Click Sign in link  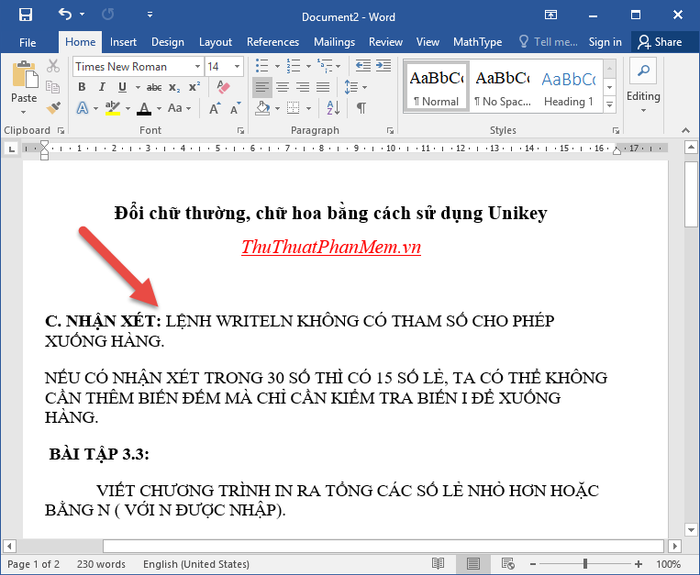point(605,42)
